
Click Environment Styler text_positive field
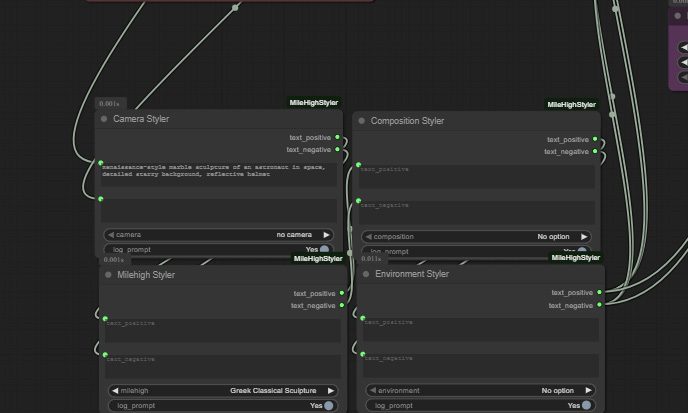(481, 330)
